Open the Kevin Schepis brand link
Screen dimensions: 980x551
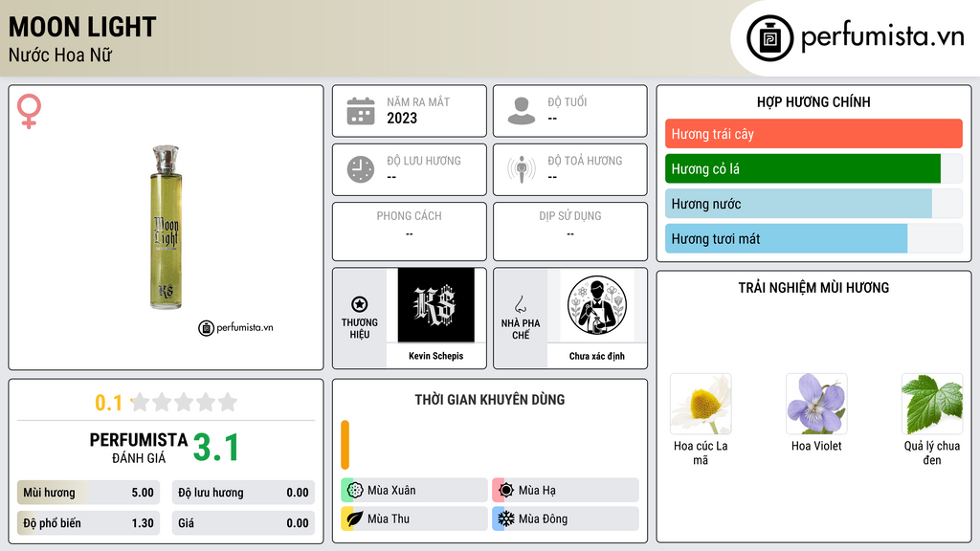435,356
